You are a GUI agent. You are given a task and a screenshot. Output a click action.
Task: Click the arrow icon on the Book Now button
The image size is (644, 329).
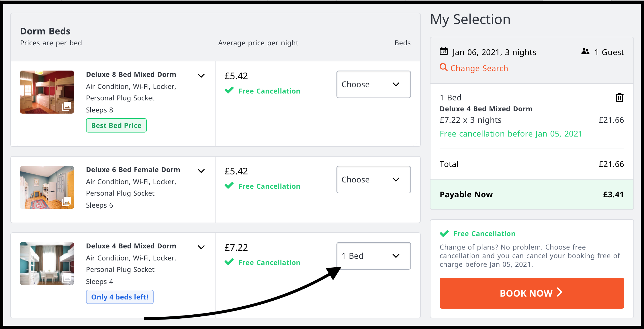coord(559,293)
